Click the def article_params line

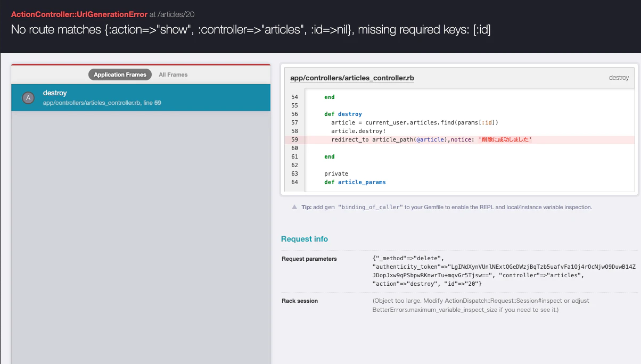(355, 182)
